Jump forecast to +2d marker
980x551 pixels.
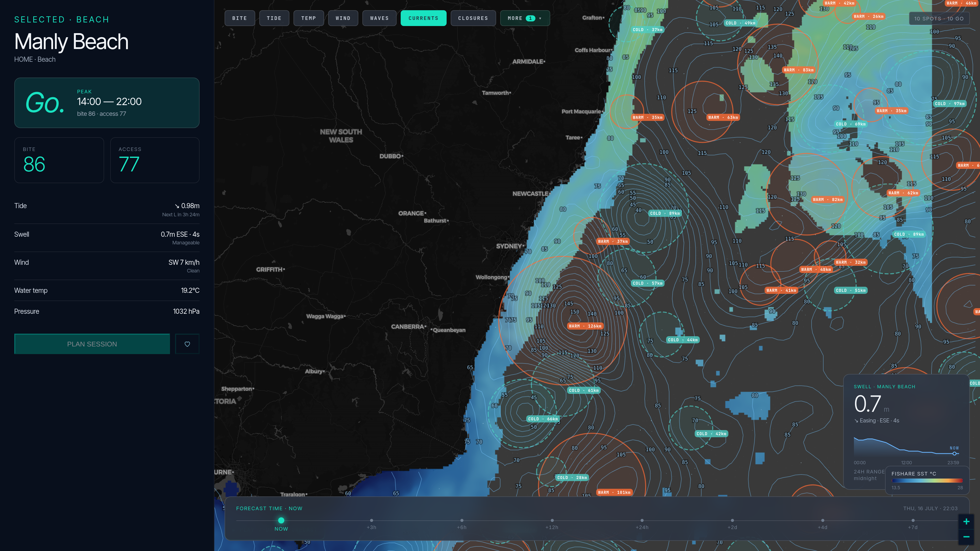(732, 520)
